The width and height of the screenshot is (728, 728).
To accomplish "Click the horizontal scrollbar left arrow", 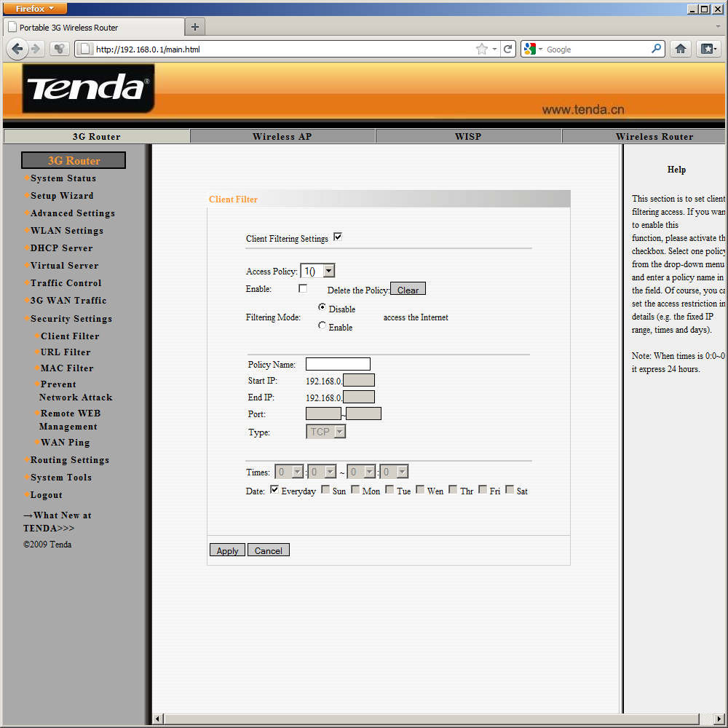I will coord(157,719).
